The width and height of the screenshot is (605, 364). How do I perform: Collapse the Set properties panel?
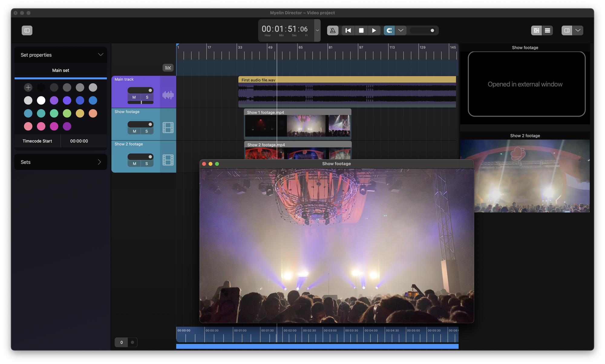[100, 55]
